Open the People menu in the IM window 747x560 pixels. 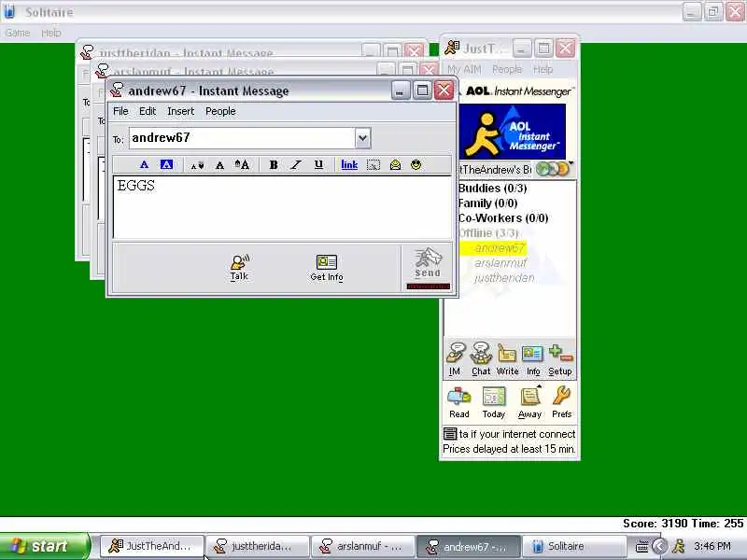[x=220, y=111]
